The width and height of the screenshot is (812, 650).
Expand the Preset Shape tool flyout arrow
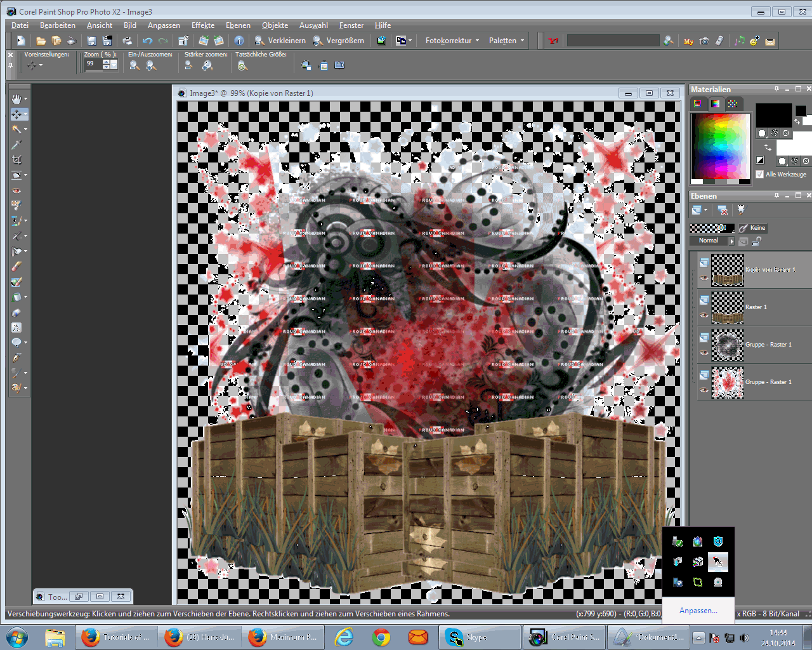pos(25,343)
